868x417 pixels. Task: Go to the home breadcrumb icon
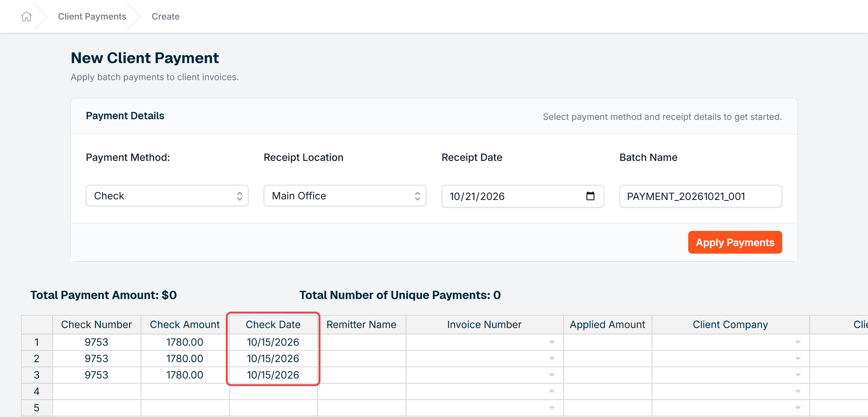pos(26,16)
